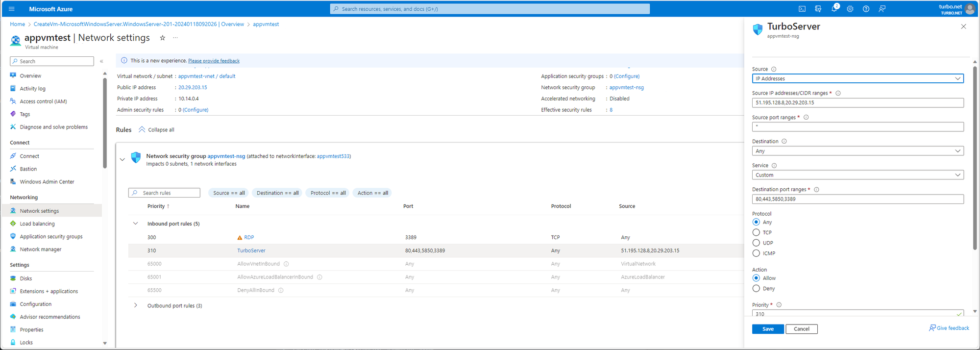Click the RDP rule warning icon
980x350 pixels.
tap(240, 237)
